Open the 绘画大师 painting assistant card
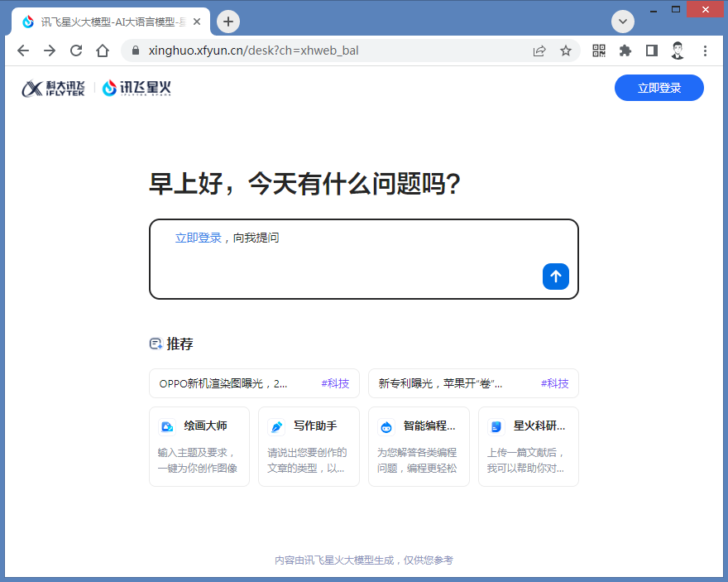Screen dimensions: 728x582 click(199, 446)
